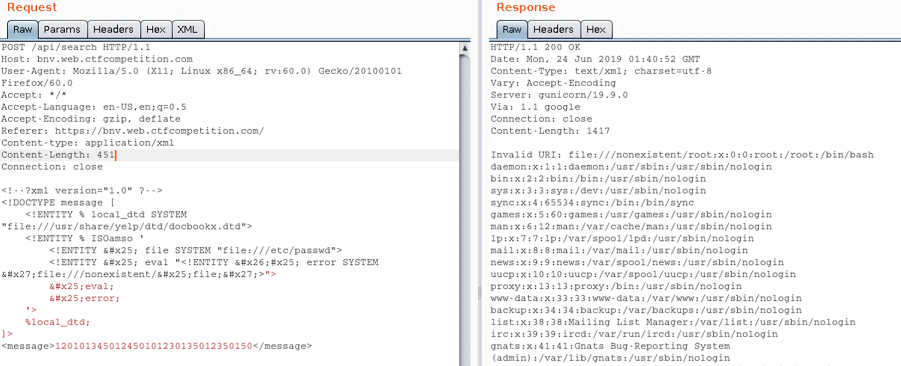Click the file:///etc/passwd entity line
901x366 pixels.
pyautogui.click(x=195, y=251)
